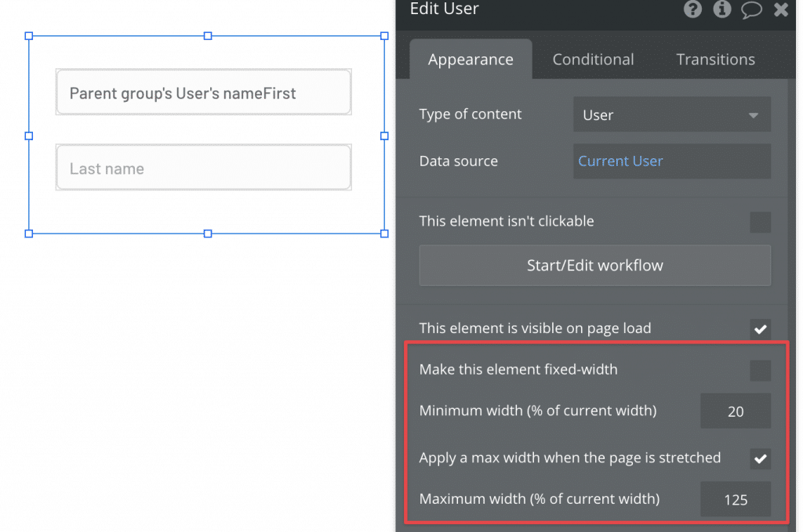
Task: Switch to the Conditional tab
Action: click(593, 59)
